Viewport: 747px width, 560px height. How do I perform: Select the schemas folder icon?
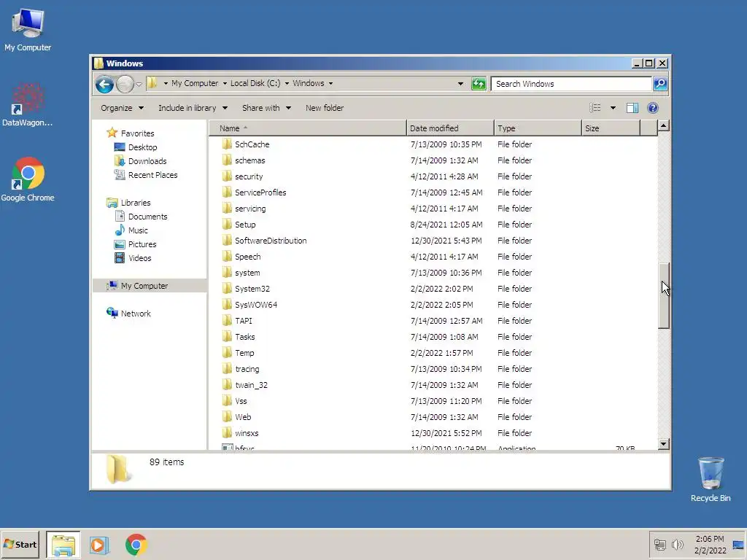tap(228, 160)
